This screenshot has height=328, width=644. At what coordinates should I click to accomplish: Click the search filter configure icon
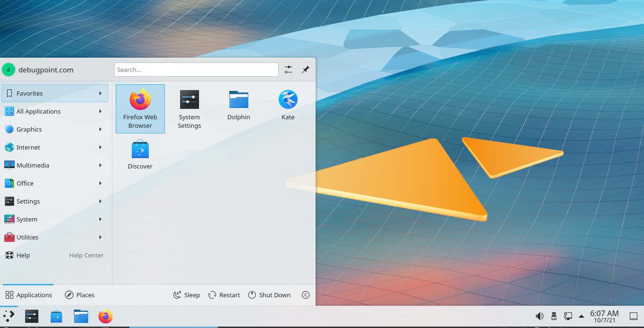click(288, 69)
